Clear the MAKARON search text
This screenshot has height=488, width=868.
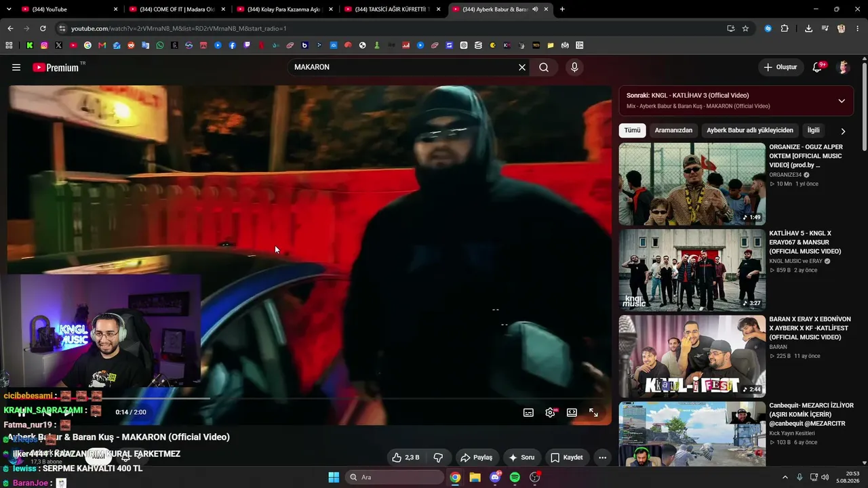point(522,67)
